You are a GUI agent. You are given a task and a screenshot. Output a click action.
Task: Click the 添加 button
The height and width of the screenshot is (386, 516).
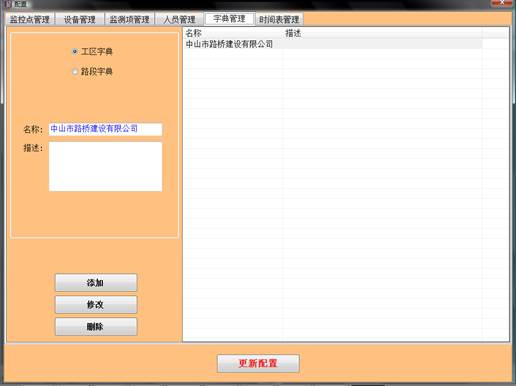coord(96,283)
